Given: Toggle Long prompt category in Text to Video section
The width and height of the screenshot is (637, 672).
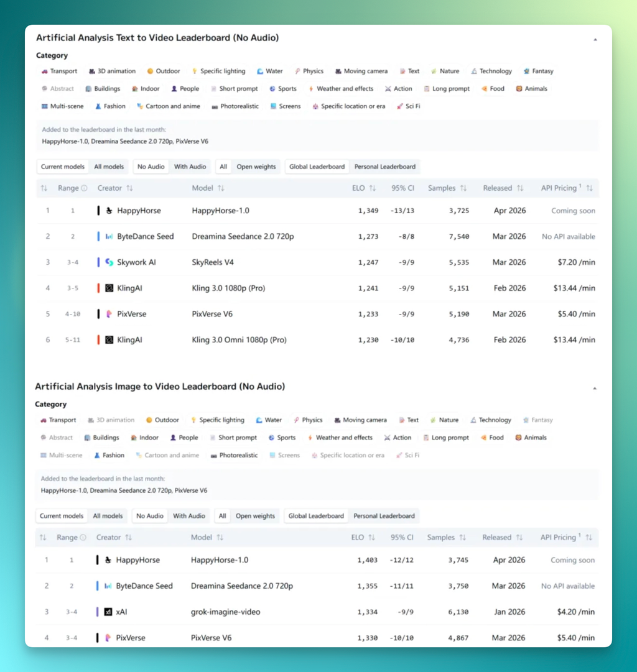Looking at the screenshot, I should [x=447, y=89].
